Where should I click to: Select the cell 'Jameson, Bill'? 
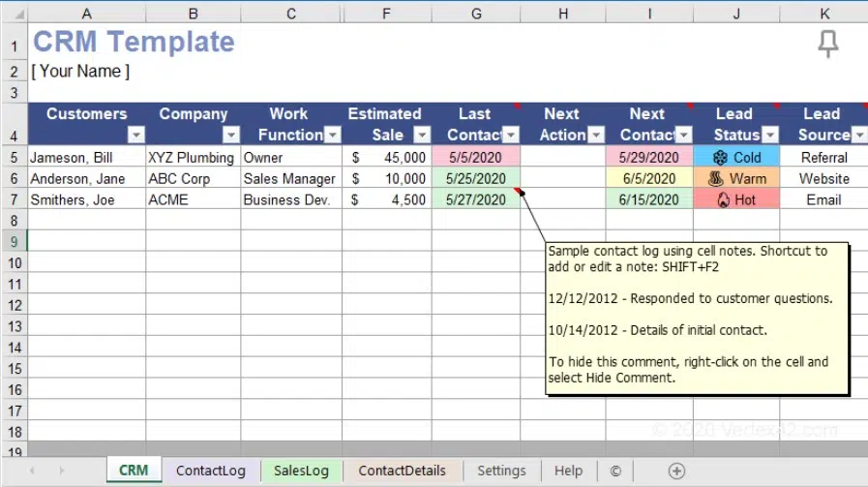(x=87, y=158)
